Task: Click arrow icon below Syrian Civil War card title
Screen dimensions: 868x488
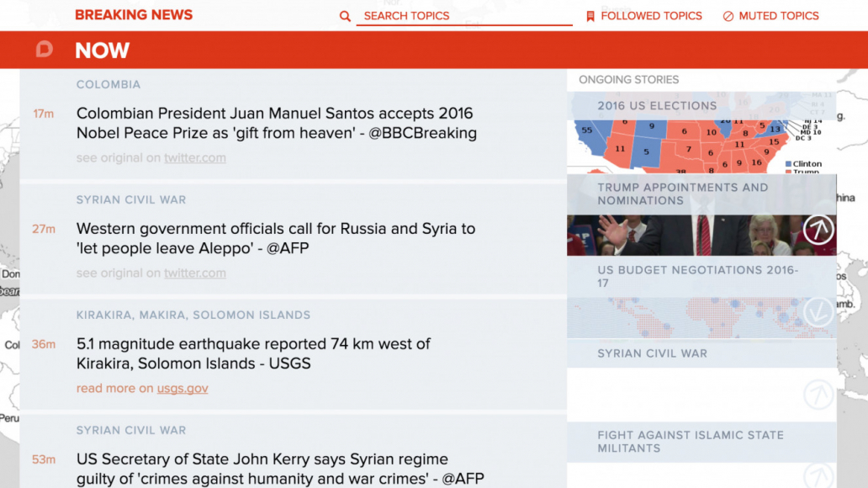Action: [818, 395]
